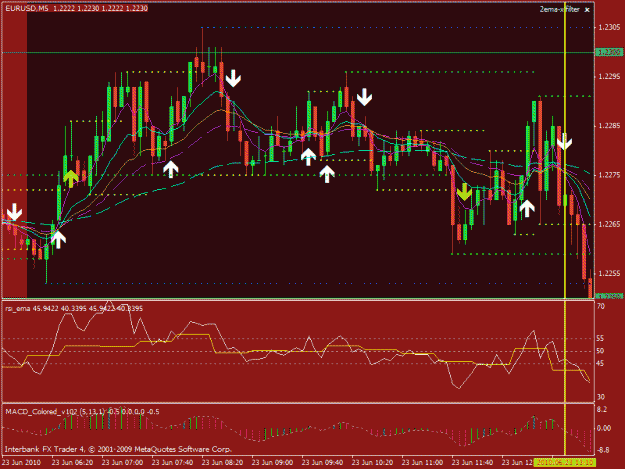Click the 23 Jun 11:40 time axis label
The height and width of the screenshot is (469, 625).
472,463
